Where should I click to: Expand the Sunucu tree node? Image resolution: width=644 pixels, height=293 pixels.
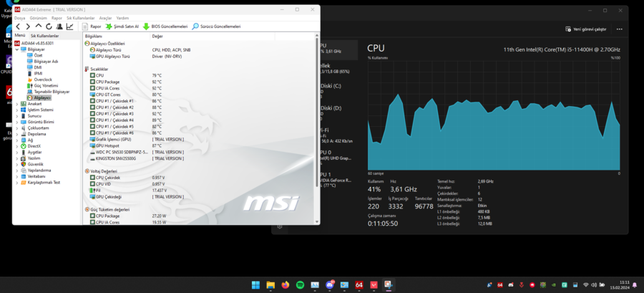pyautogui.click(x=17, y=116)
